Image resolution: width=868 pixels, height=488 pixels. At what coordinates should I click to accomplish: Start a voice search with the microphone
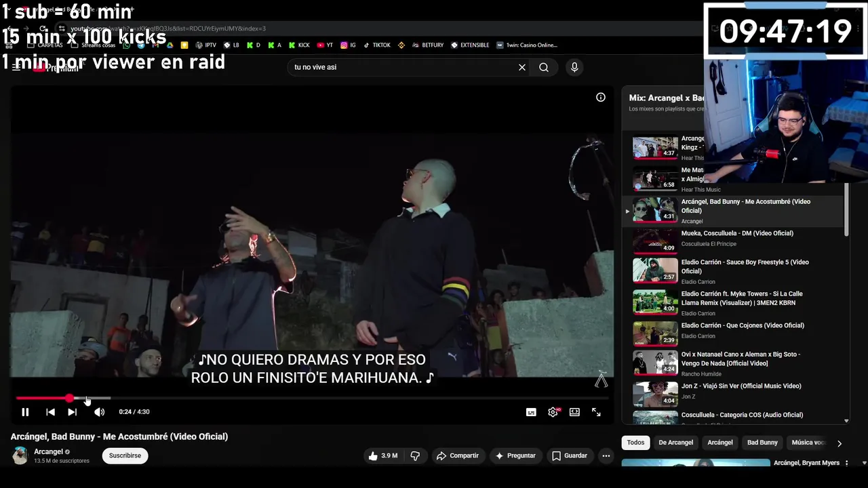574,67
